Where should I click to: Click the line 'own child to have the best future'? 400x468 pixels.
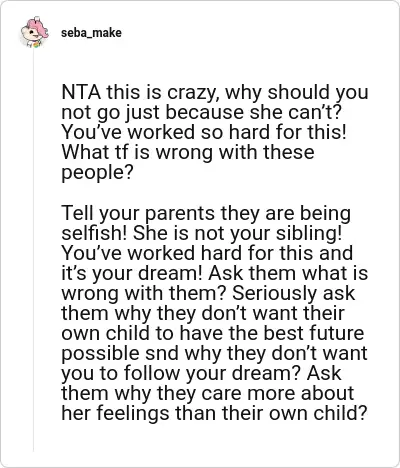pyautogui.click(x=213, y=333)
